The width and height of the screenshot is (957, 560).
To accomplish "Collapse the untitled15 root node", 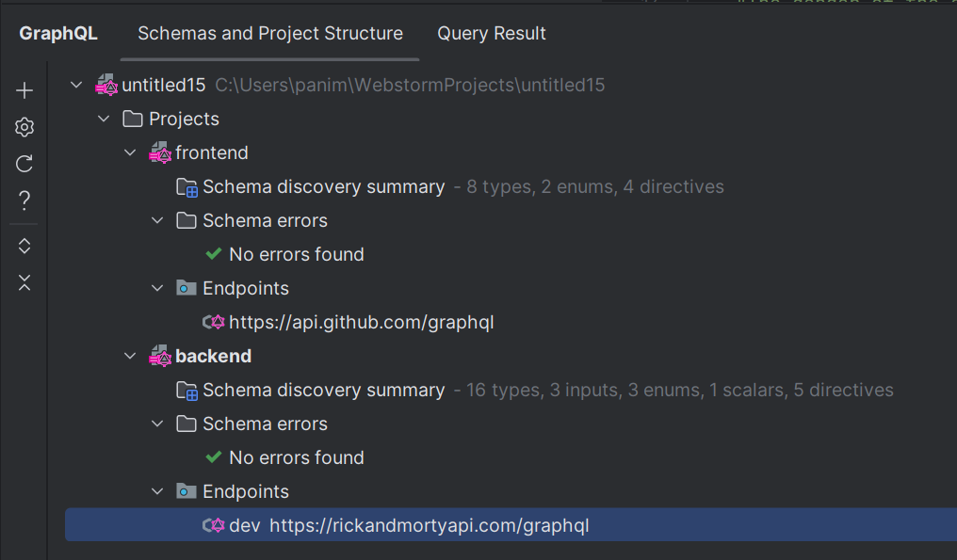I will (76, 85).
